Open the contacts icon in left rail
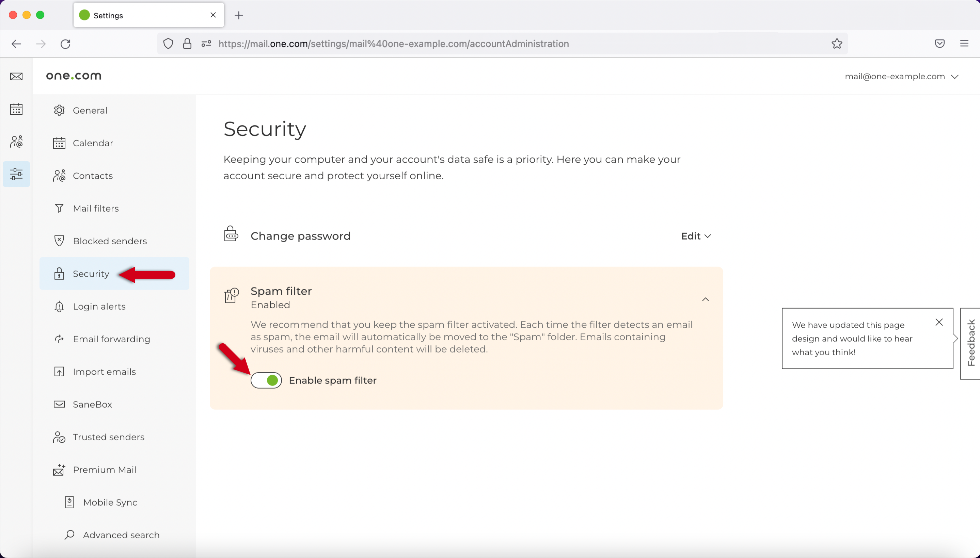 (x=16, y=142)
